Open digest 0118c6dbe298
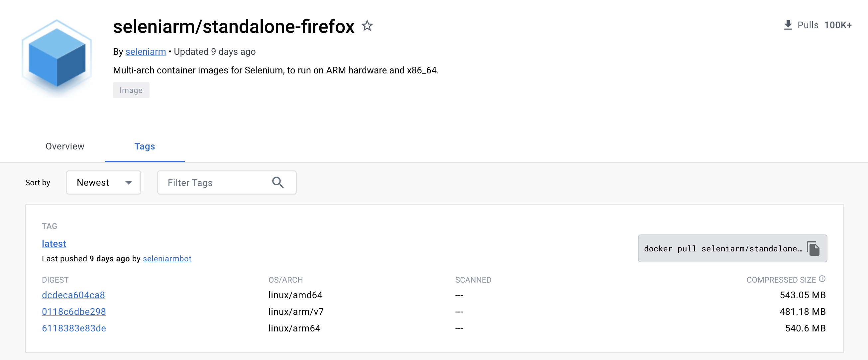868x360 pixels. point(74,312)
